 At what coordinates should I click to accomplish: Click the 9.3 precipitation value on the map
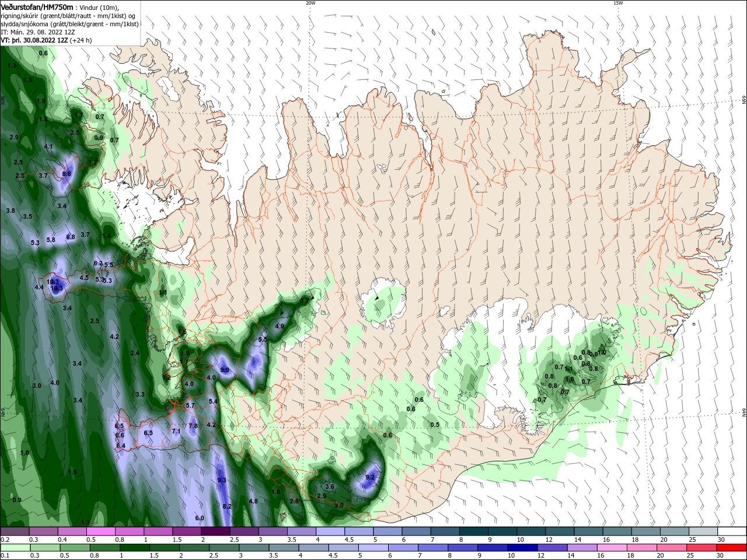[x=222, y=480]
